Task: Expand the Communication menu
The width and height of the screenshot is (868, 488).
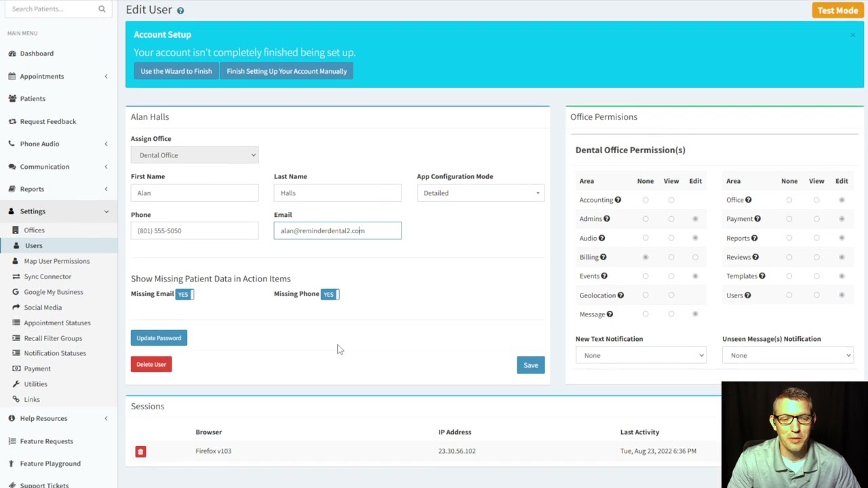Action: 58,167
